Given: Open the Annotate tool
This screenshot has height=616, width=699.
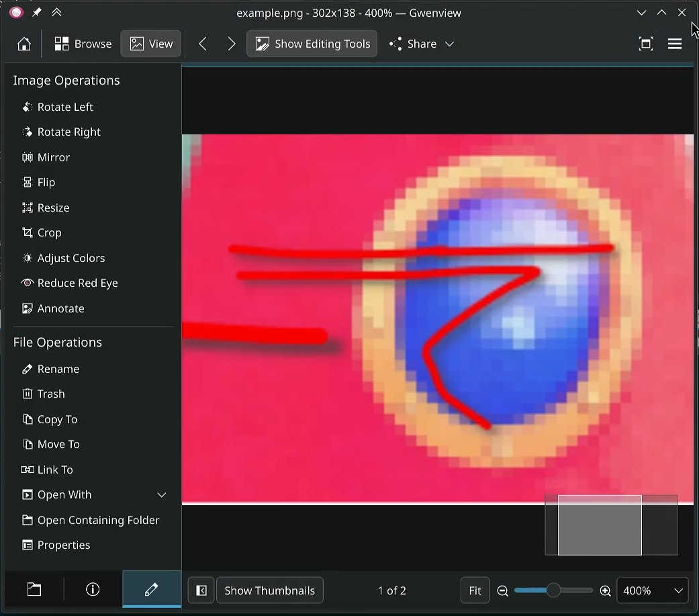Looking at the screenshot, I should tap(52, 308).
